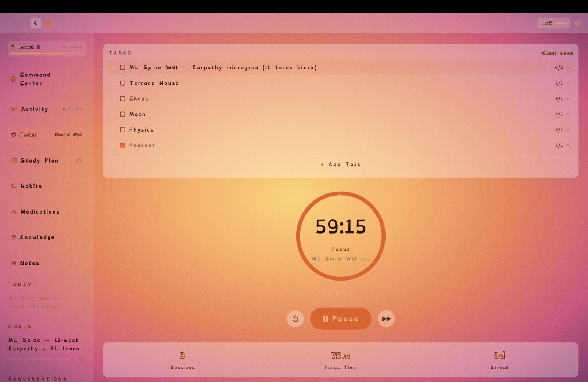588x382 pixels.
Task: Delete the ML Spine W01 task
Action: pyautogui.click(x=568, y=67)
